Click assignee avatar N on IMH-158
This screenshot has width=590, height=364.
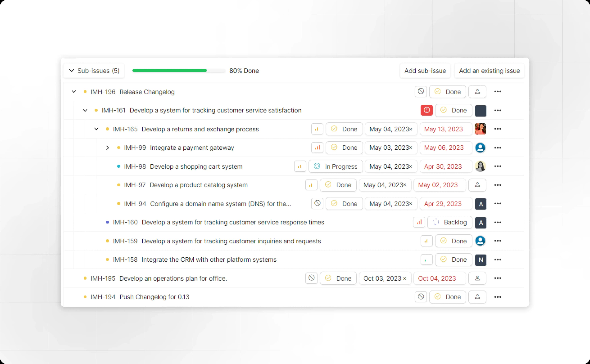tap(481, 260)
